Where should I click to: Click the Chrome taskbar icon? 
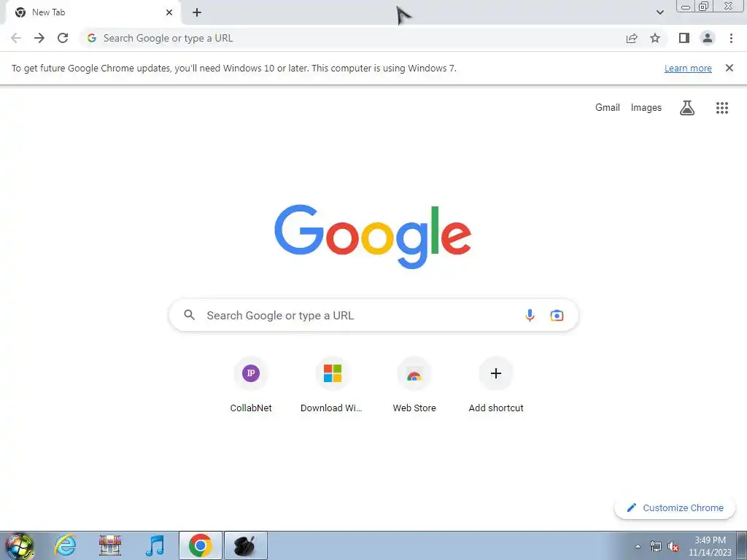(x=201, y=545)
